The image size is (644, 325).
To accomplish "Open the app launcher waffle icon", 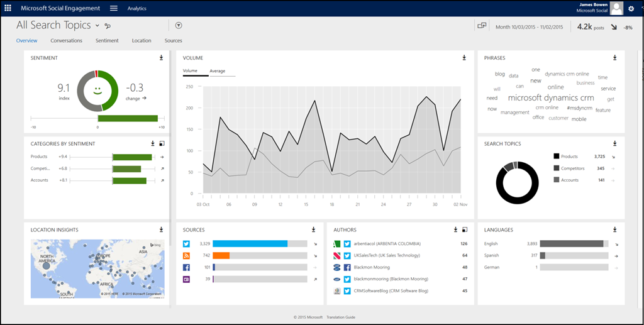I will (x=8, y=8).
